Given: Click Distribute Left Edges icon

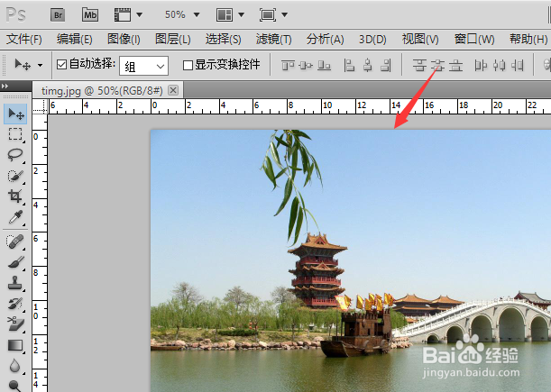Looking at the screenshot, I should tap(481, 65).
